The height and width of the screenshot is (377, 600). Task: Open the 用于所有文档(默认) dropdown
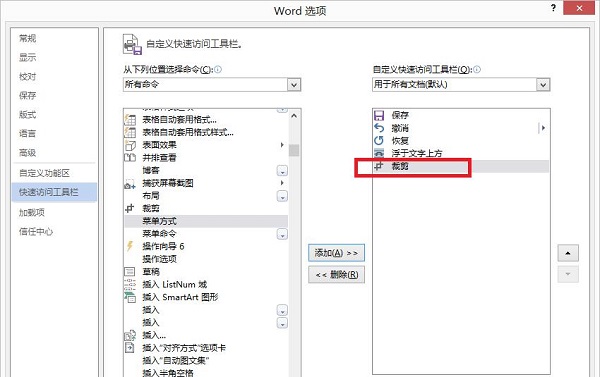(543, 85)
